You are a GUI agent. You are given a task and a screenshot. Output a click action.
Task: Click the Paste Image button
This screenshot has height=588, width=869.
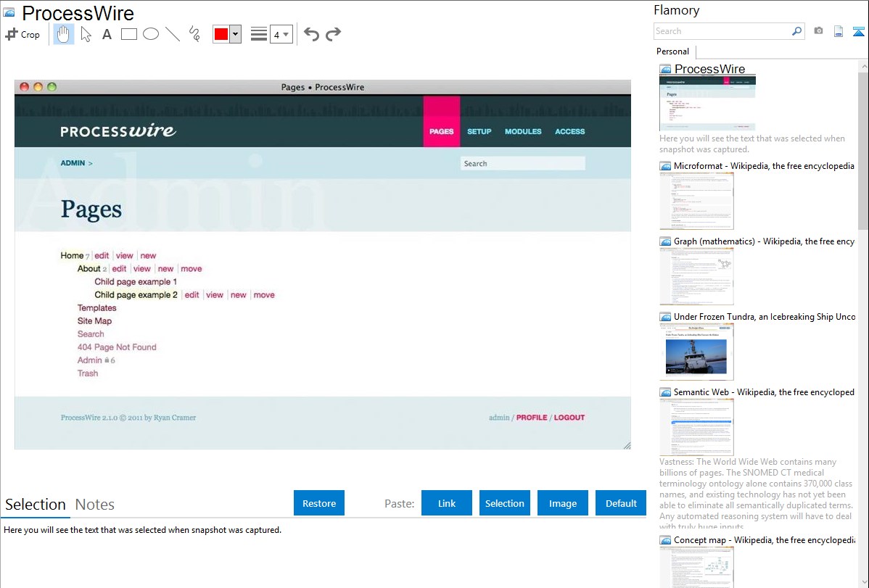tap(562, 503)
